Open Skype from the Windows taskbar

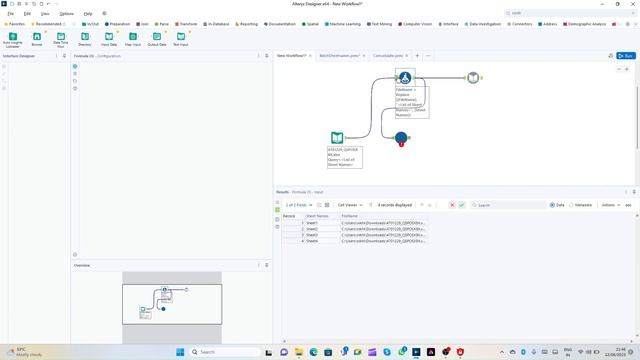click(x=387, y=352)
